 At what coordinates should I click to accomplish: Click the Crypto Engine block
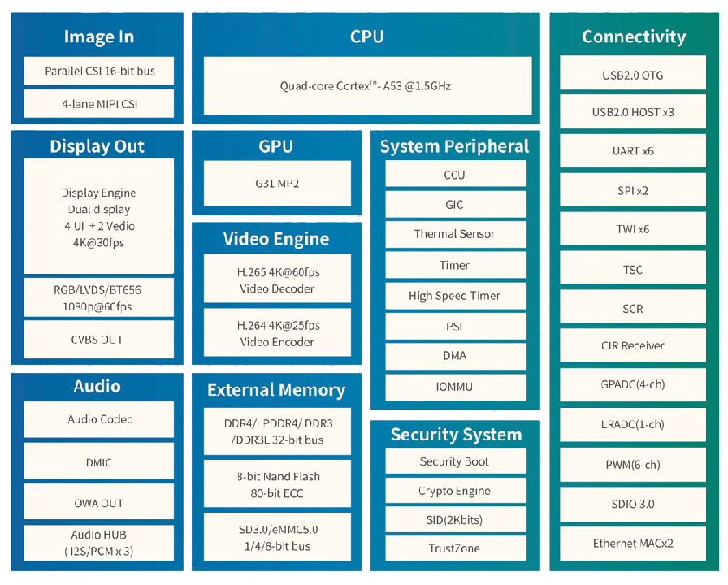(x=455, y=491)
